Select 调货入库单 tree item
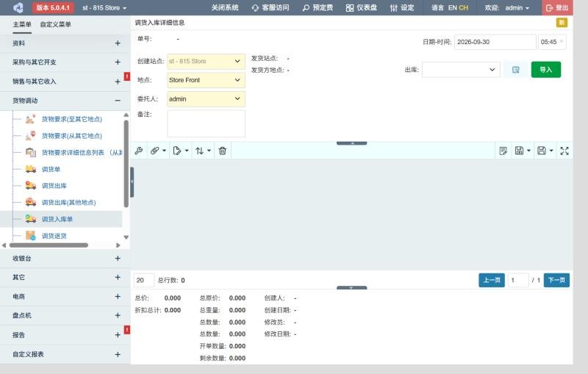This screenshot has height=374, width=588. [x=57, y=219]
